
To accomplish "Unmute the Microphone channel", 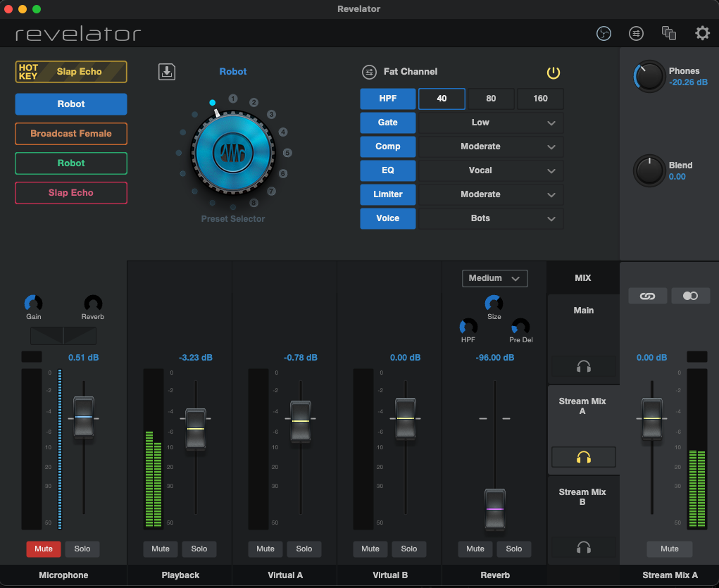I will tap(44, 549).
